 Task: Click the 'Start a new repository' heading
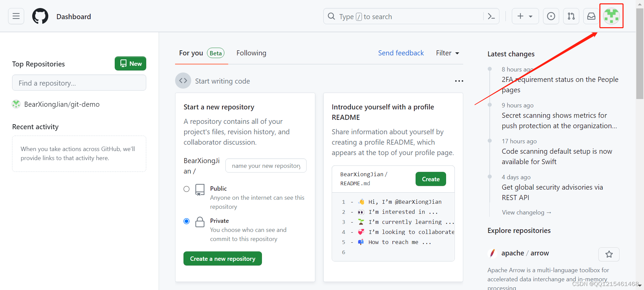pyautogui.click(x=219, y=107)
